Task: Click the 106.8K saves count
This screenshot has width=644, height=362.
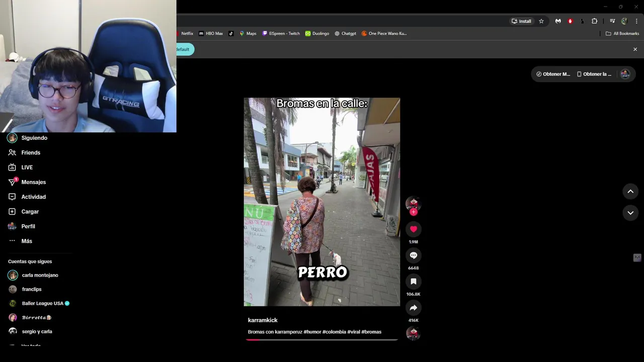Action: pyautogui.click(x=413, y=294)
